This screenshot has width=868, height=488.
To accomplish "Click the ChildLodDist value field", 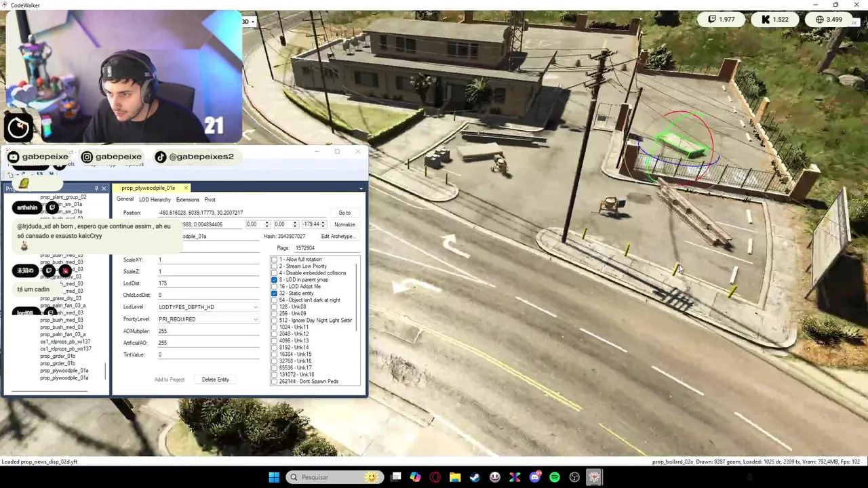I will click(x=208, y=296).
